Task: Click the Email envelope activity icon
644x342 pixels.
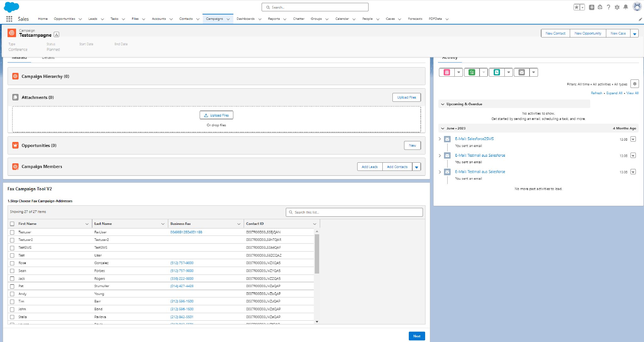Action: 521,72
